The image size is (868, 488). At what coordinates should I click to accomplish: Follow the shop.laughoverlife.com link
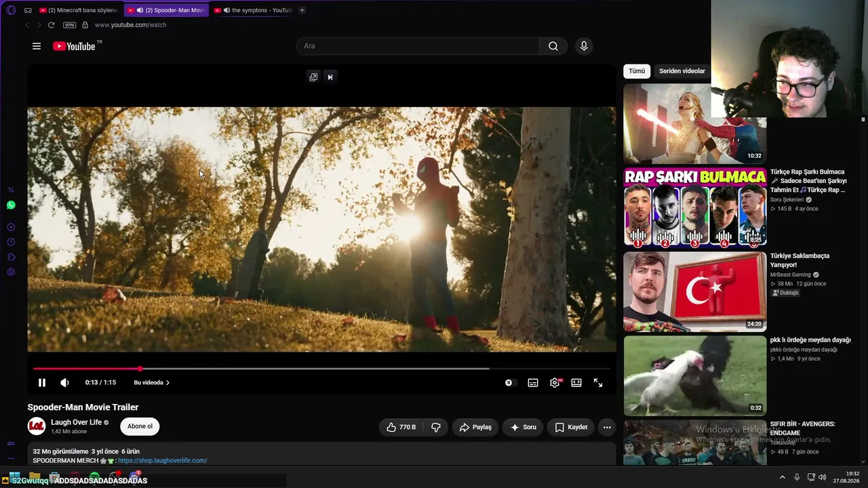click(163, 461)
